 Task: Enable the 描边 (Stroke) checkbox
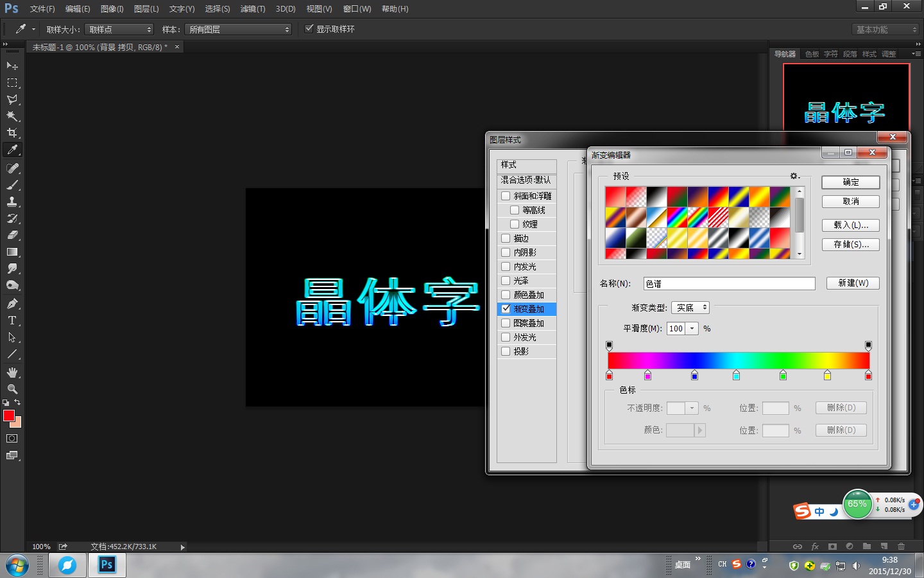506,238
